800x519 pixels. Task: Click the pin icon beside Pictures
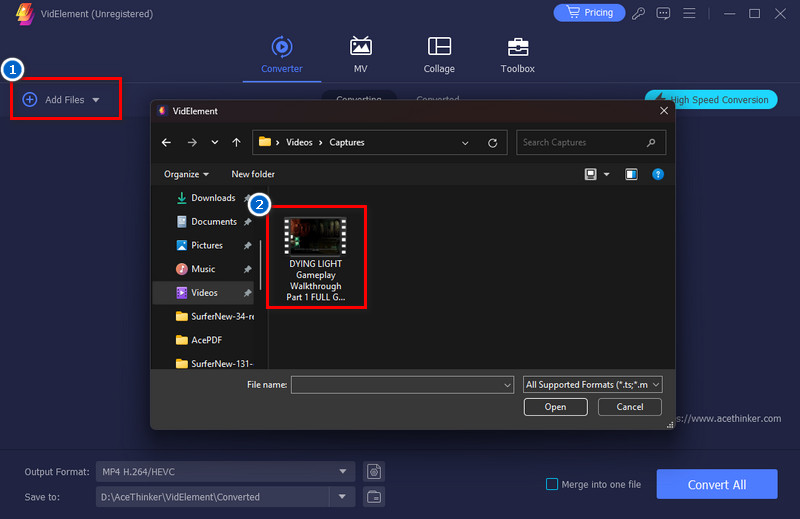[247, 245]
